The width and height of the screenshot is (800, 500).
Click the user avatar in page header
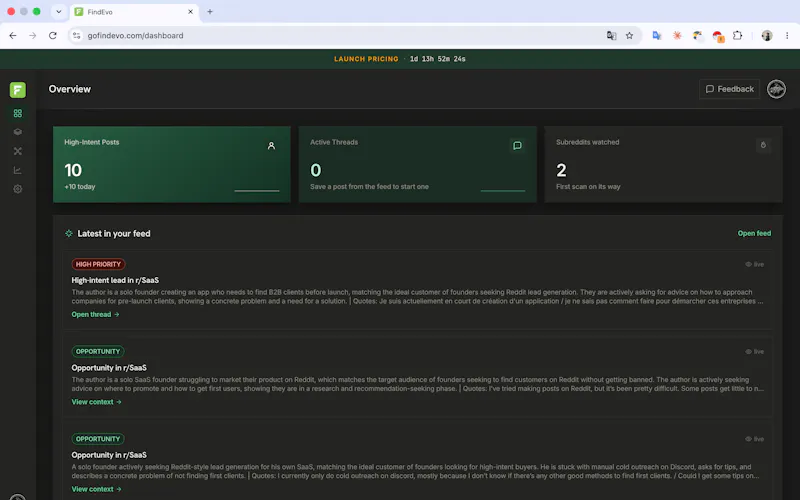[x=776, y=89]
